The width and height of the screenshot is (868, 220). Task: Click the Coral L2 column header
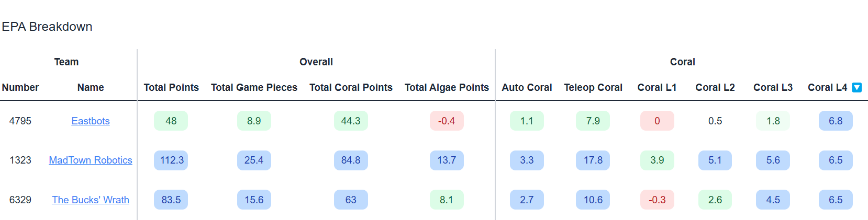coord(715,87)
